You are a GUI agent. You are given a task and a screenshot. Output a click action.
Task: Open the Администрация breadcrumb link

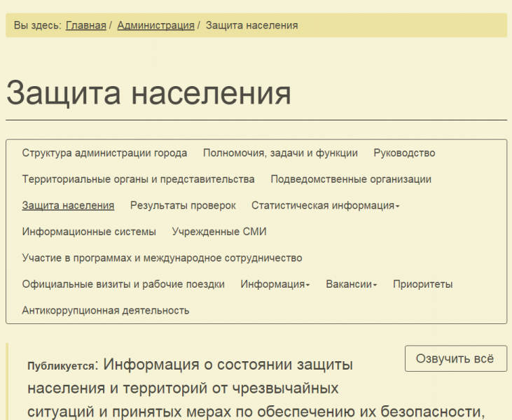click(155, 25)
